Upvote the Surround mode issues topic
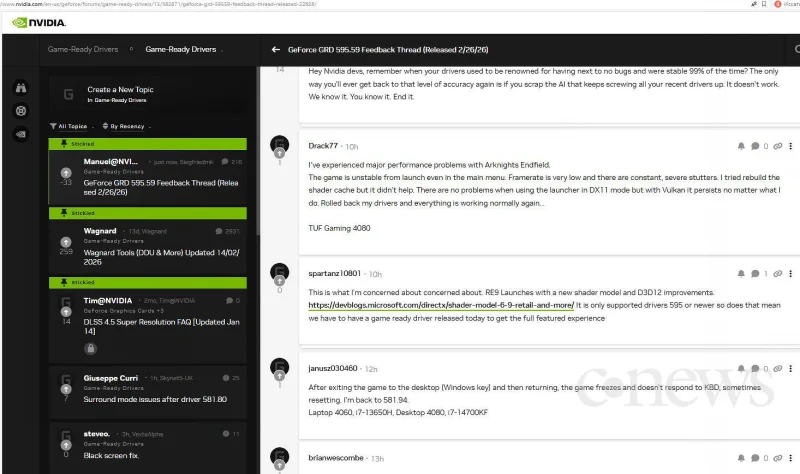Viewport: 800px width, 474px height. point(66,389)
